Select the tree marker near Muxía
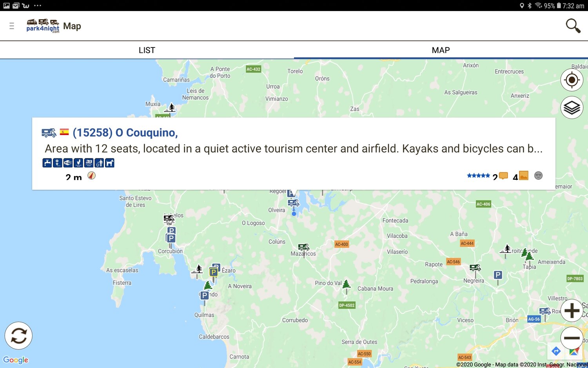The image size is (588, 368). tap(171, 107)
